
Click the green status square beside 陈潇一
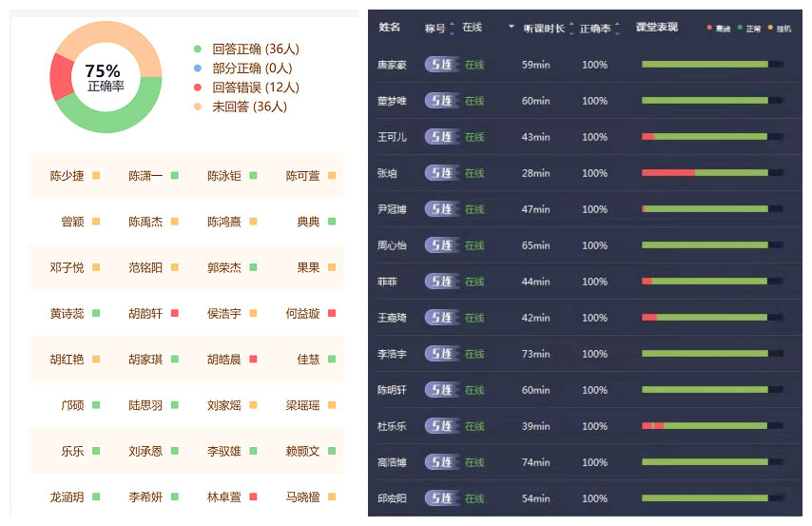click(x=175, y=176)
